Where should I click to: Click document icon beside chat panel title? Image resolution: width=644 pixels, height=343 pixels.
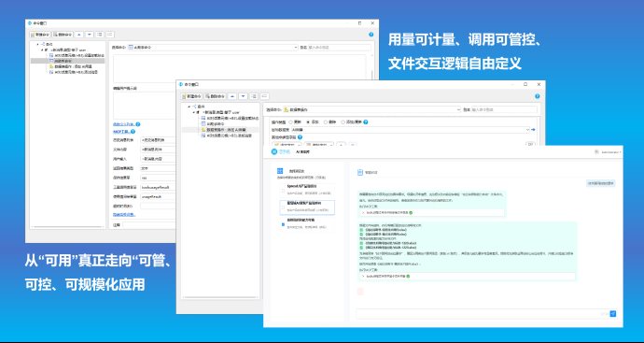click(360, 172)
